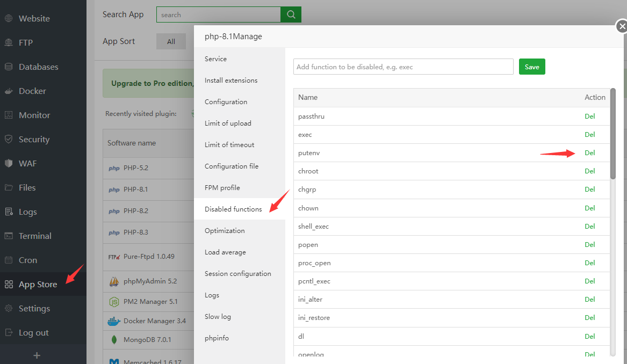Screen dimensions: 627x364
Task: Click the Cron calendar icon in sidebar
Action: pos(9,260)
